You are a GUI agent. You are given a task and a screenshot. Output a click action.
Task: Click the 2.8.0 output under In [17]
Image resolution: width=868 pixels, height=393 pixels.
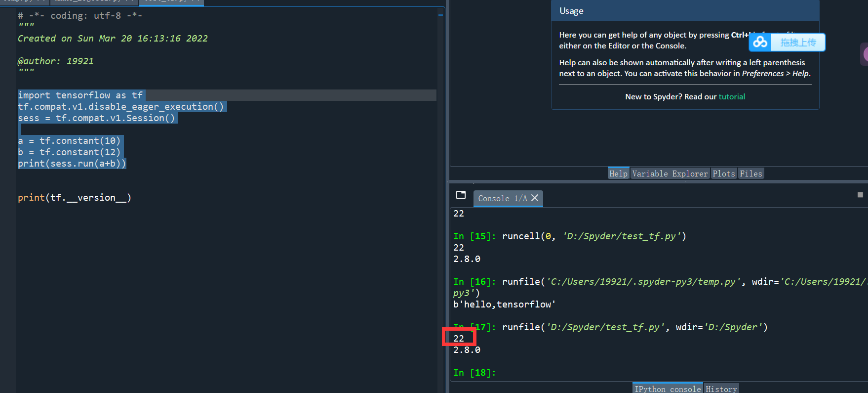point(467,350)
